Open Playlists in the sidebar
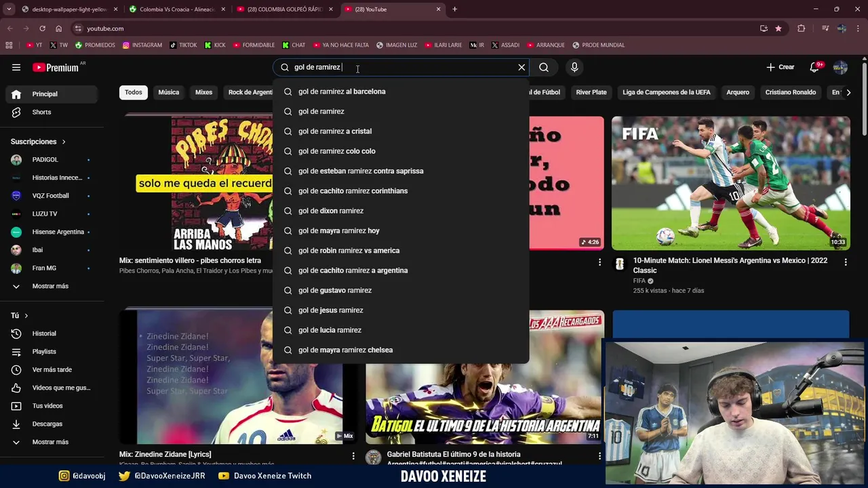The height and width of the screenshot is (488, 868). [x=52, y=352]
